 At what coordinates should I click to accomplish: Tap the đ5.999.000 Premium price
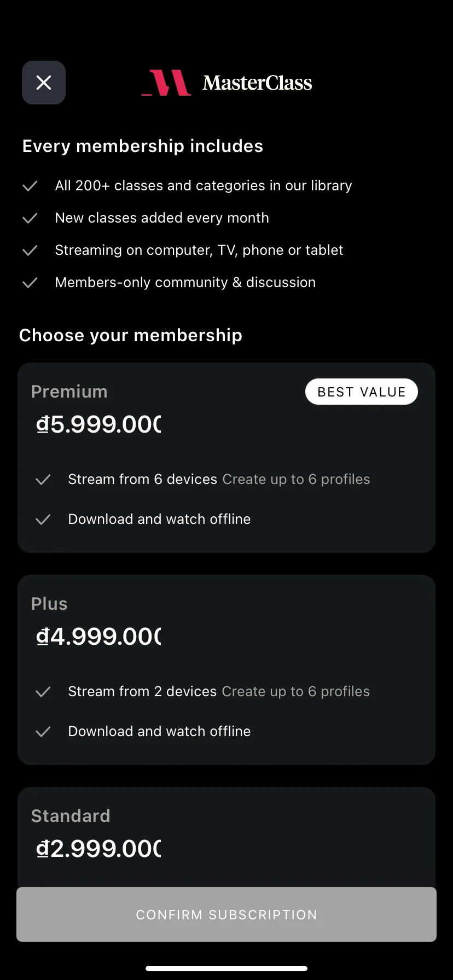(98, 424)
